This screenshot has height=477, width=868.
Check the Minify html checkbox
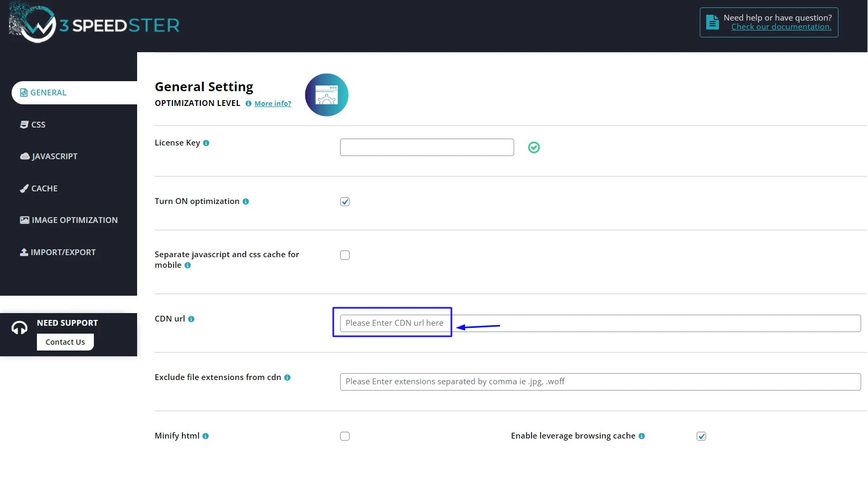pyautogui.click(x=345, y=436)
